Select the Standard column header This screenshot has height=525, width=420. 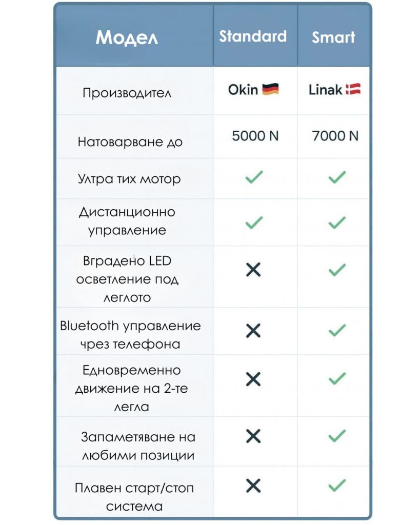click(x=253, y=36)
